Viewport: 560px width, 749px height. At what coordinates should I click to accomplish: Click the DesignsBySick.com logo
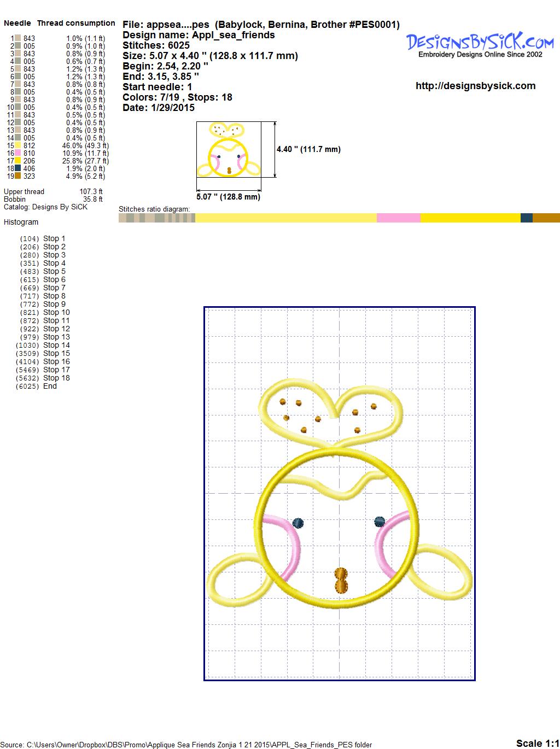pyautogui.click(x=480, y=44)
